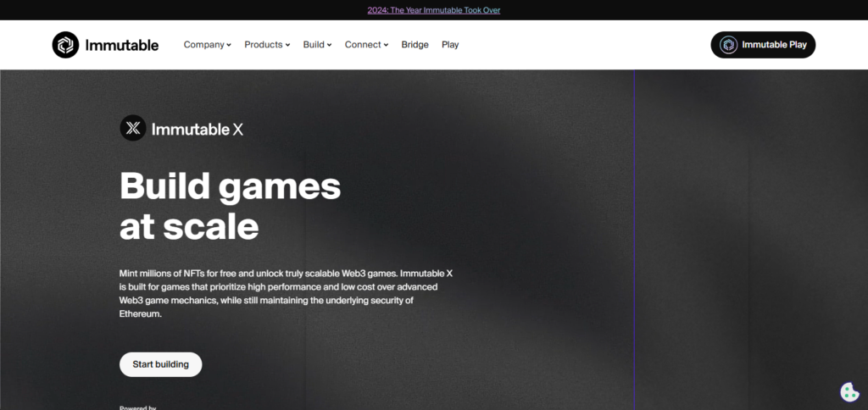This screenshot has height=410, width=868.
Task: Open the Build dropdown menu
Action: (317, 45)
